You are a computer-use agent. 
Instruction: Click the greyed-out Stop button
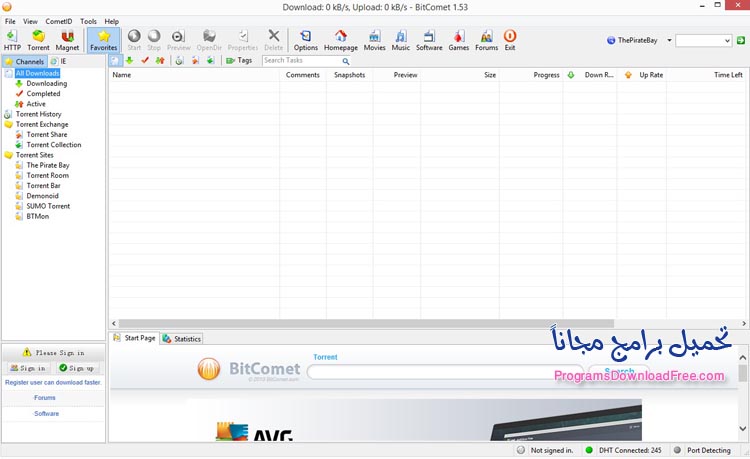click(x=154, y=40)
